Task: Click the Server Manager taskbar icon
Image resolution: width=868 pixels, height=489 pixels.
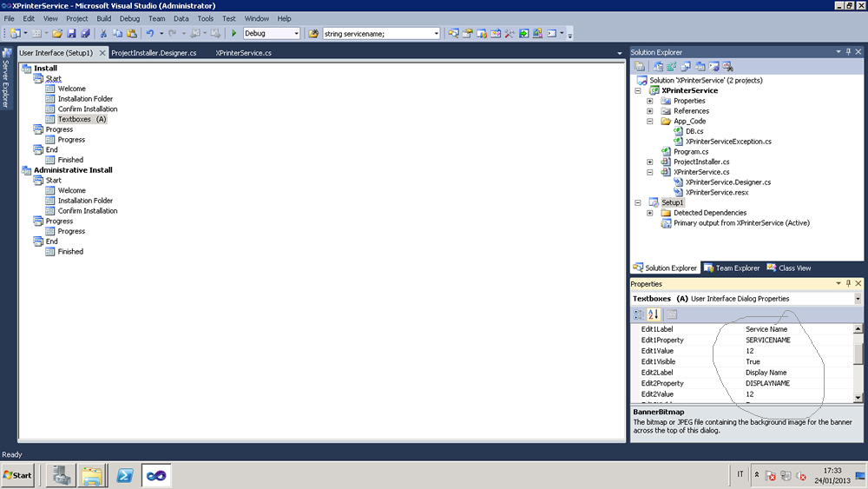Action: click(x=61, y=475)
